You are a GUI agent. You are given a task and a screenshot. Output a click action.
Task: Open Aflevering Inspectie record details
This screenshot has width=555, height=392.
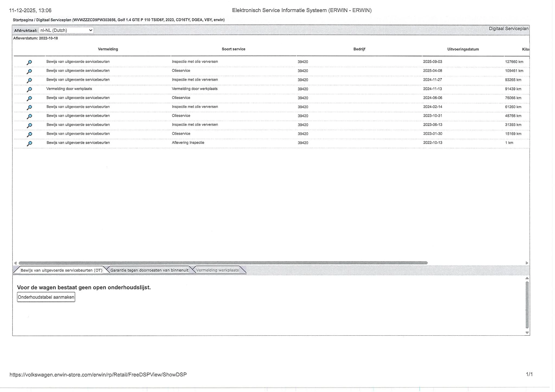(x=29, y=143)
